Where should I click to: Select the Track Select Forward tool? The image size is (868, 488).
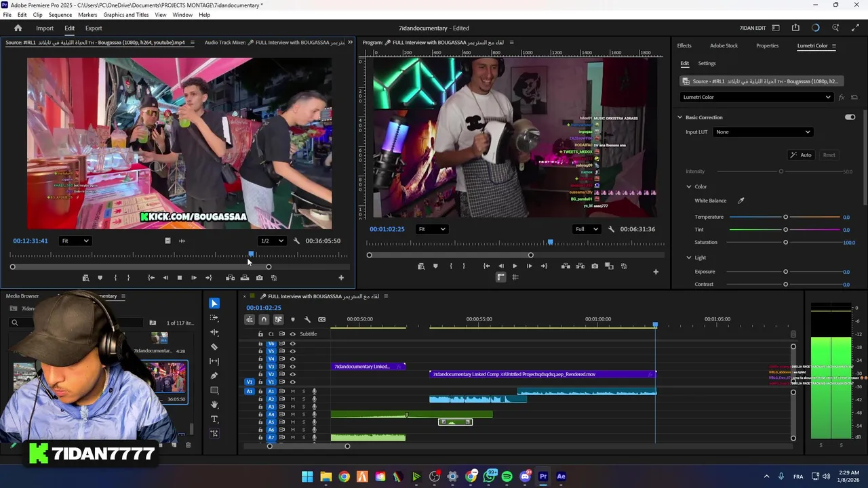[x=214, y=318]
